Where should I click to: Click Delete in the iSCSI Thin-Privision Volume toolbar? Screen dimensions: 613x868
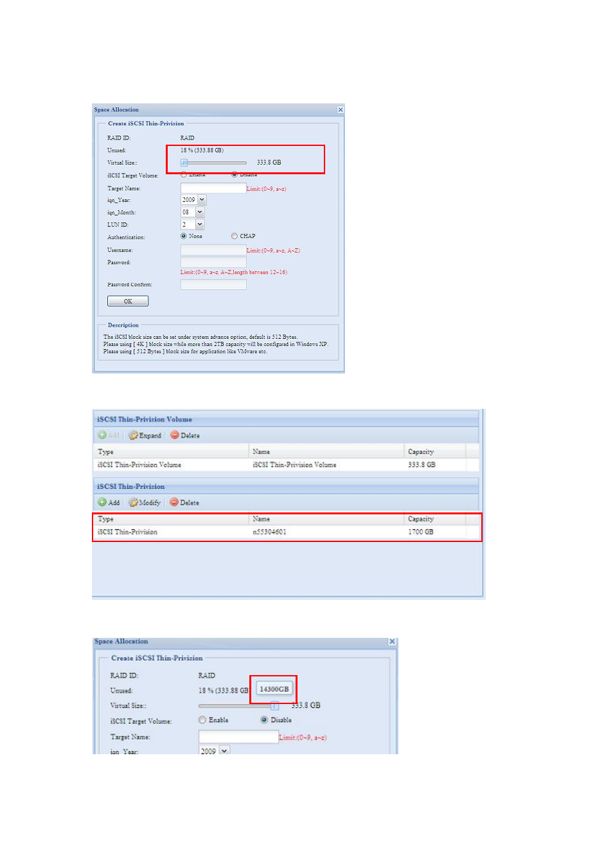tap(185, 435)
